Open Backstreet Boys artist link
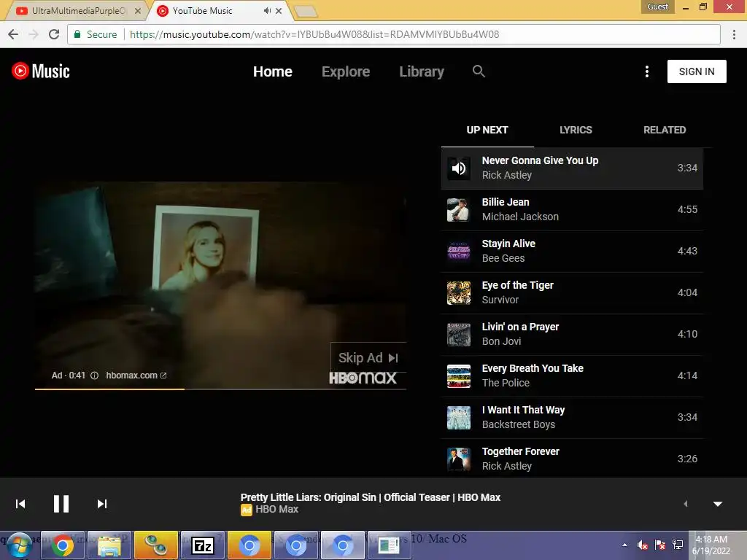The width and height of the screenshot is (747, 560). [x=519, y=424]
